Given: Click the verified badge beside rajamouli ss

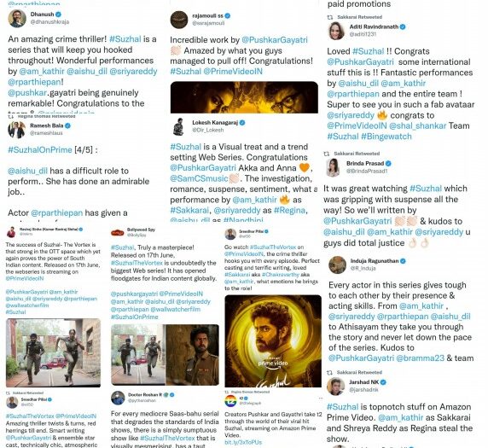Looking at the screenshot, I should (228, 15).
